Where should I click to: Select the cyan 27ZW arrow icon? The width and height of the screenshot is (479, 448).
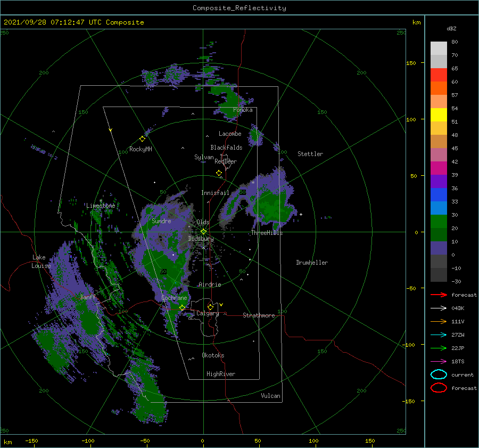[439, 335]
